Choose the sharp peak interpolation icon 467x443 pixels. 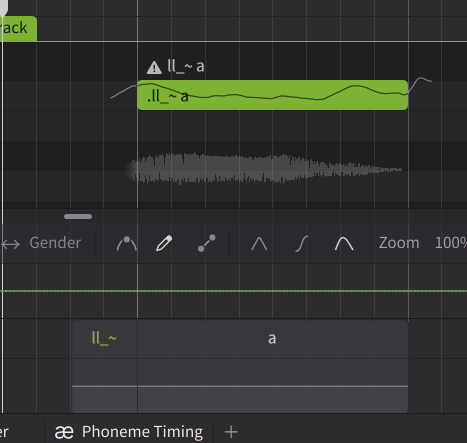tap(259, 243)
